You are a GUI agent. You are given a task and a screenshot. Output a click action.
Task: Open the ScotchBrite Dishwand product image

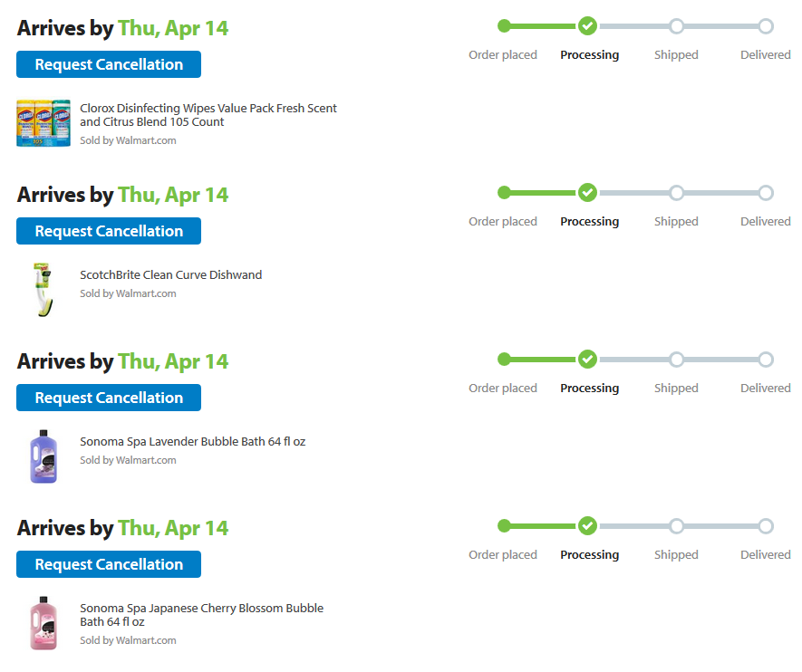(43, 290)
